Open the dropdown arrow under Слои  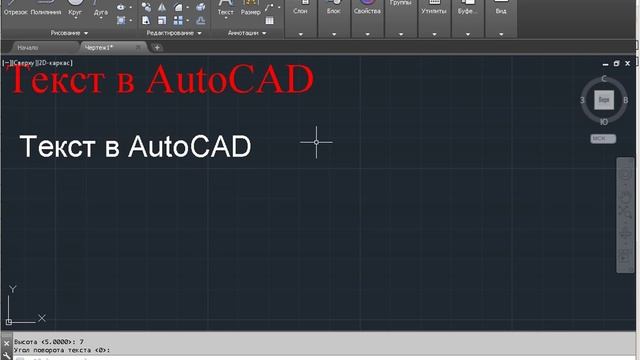(x=300, y=34)
